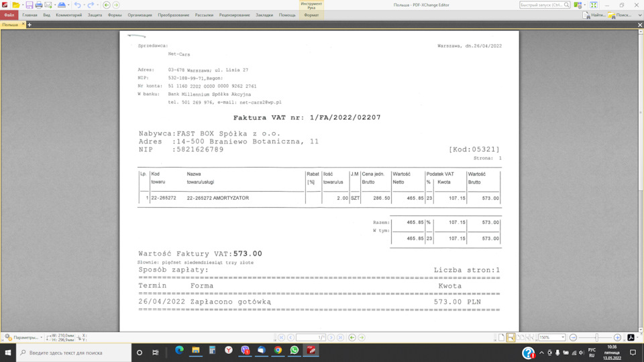Expand the ribbon chevron at the far right
This screenshot has height=362, width=644.
point(639,15)
